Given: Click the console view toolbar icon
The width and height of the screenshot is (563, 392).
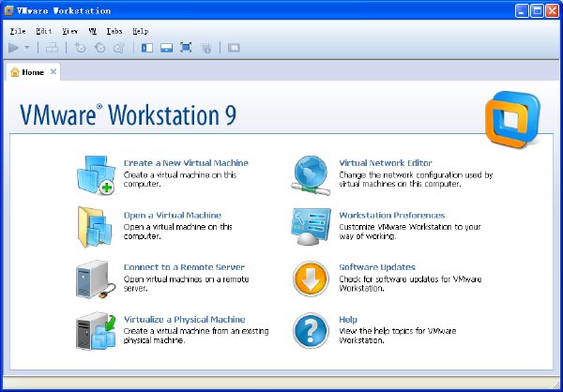Looking at the screenshot, I should [x=234, y=48].
